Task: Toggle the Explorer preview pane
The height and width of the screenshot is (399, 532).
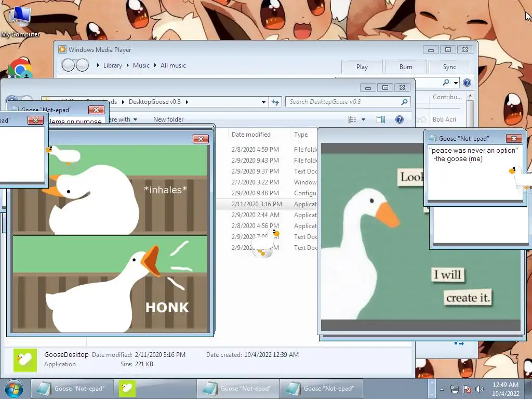Action: point(381,119)
